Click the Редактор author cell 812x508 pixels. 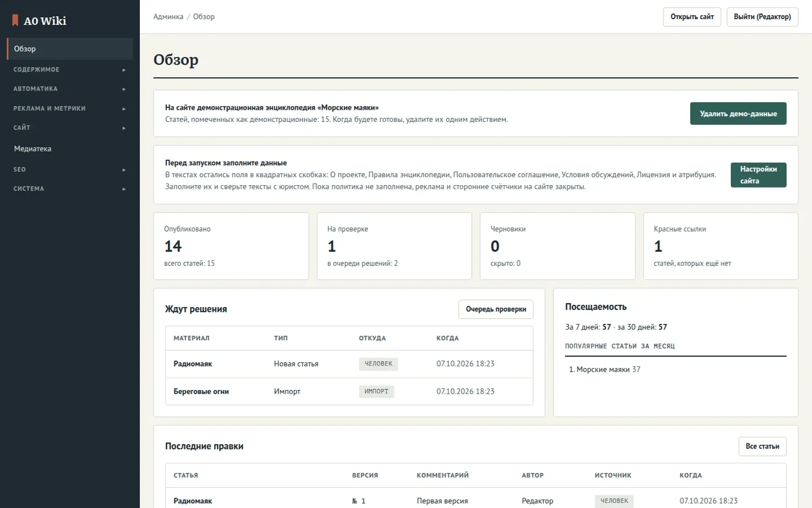tap(537, 501)
